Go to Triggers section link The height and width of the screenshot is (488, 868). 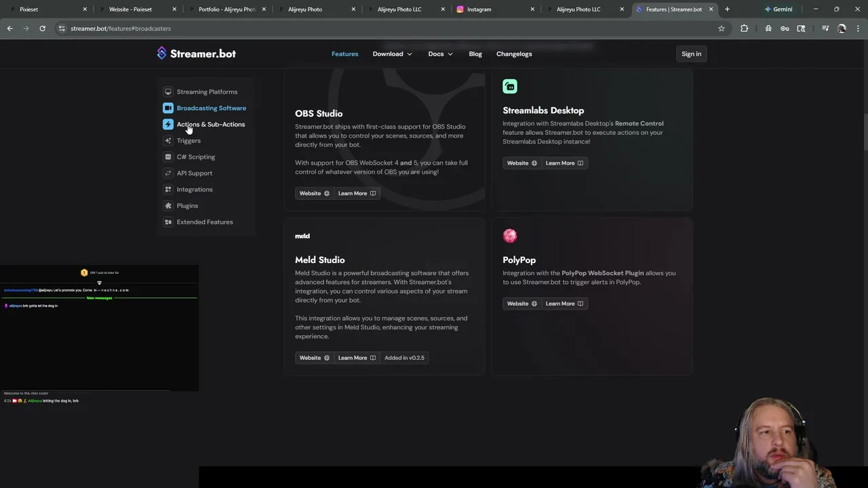189,140
